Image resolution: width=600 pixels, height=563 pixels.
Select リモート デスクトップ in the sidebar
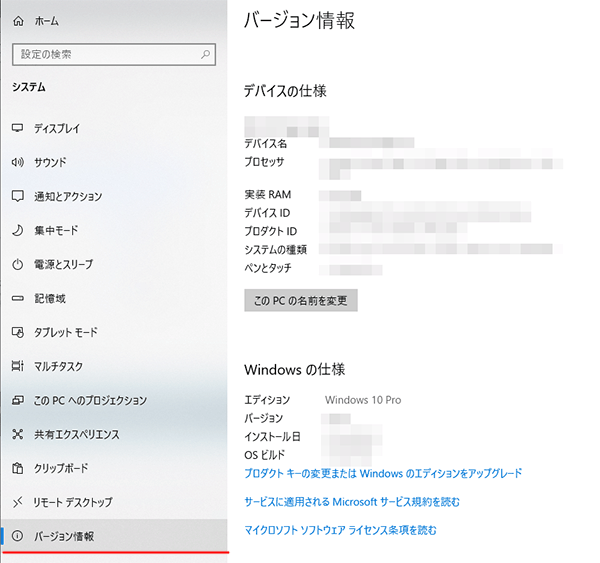click(73, 502)
